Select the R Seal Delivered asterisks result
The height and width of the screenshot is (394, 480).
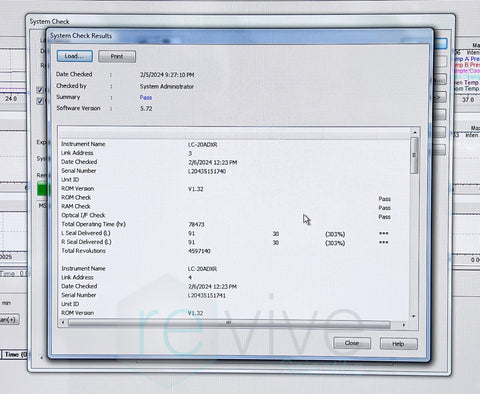click(384, 242)
